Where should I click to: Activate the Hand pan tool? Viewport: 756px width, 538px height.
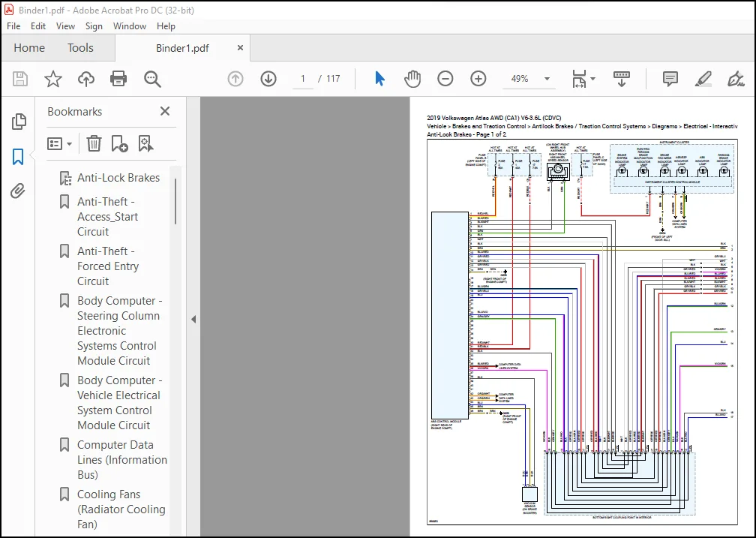(x=412, y=79)
